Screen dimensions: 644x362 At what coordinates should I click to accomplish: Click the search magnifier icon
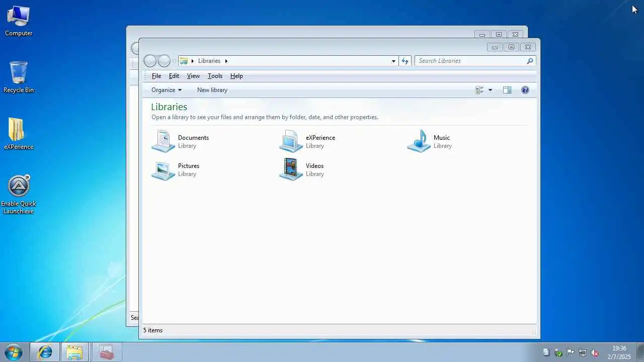[x=530, y=61]
